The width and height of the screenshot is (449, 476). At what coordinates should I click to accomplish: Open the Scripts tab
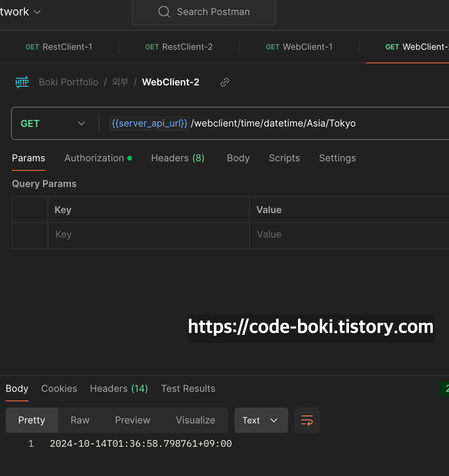click(284, 158)
